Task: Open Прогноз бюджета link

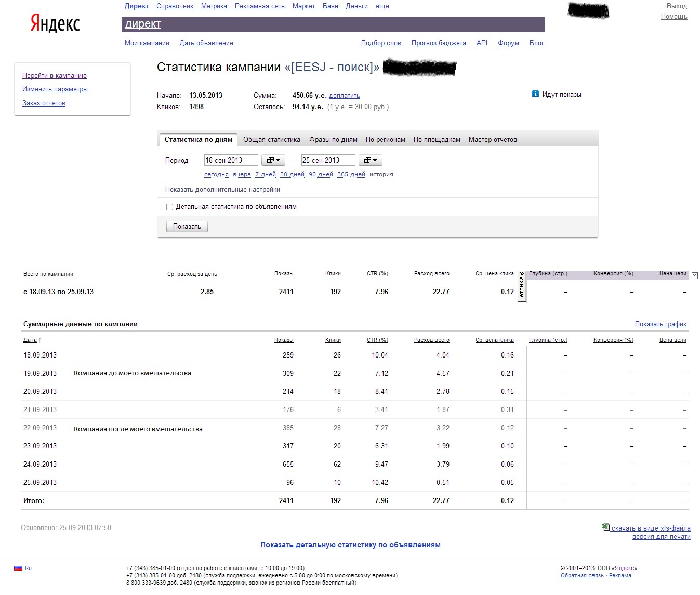Action: tap(439, 43)
